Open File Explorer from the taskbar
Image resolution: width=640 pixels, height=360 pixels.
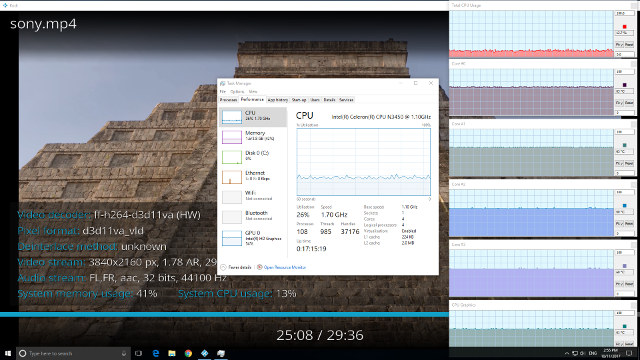coord(172,353)
